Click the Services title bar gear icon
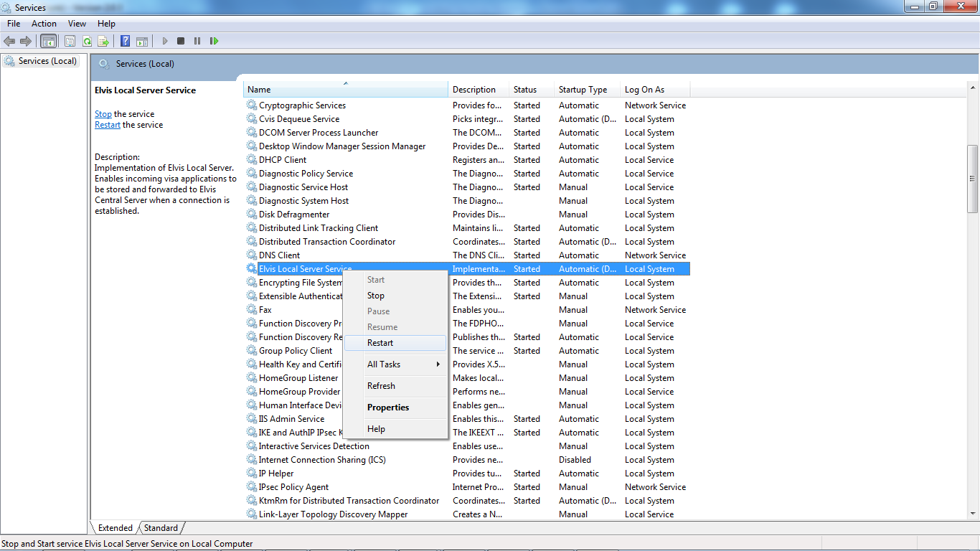Image resolution: width=980 pixels, height=551 pixels. pos(7,7)
